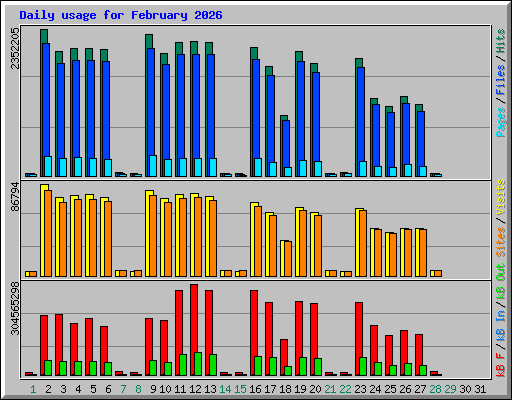Click the day 23 cyan pages bar
Image resolution: width=512 pixels, height=400 pixels.
[x=363, y=169]
